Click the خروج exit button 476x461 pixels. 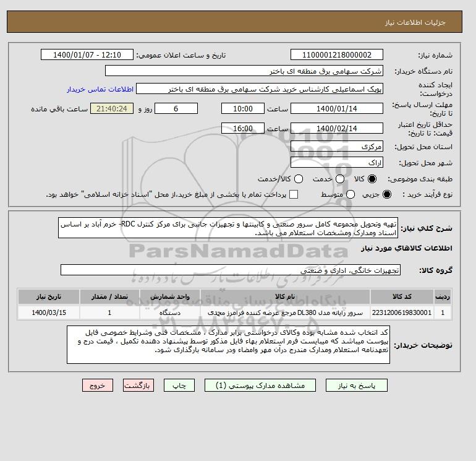(x=98, y=386)
